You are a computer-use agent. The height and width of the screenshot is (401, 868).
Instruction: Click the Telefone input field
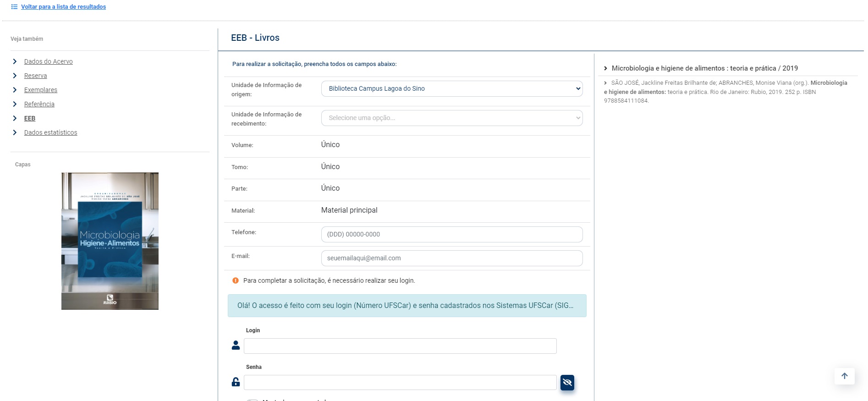(x=451, y=234)
